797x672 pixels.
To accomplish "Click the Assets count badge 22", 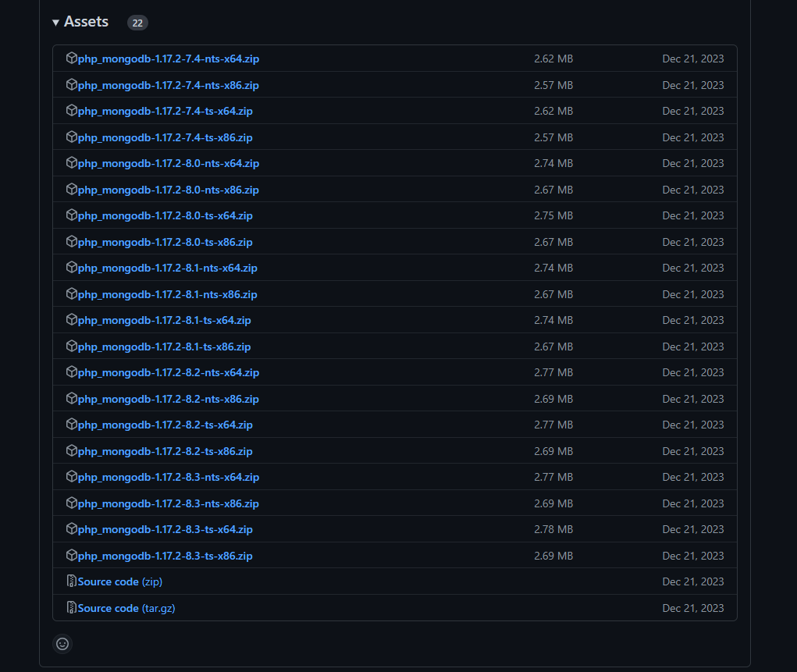I will [137, 23].
